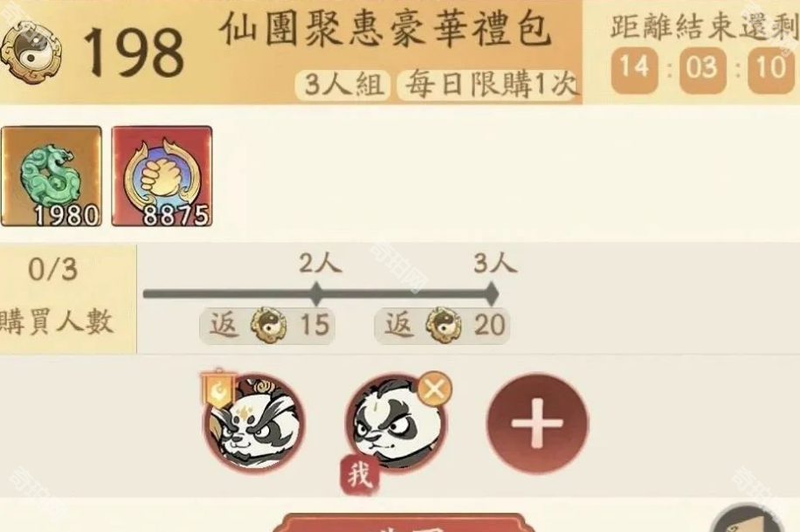
Task: Tap the countdown timer hours box 14
Action: (634, 70)
